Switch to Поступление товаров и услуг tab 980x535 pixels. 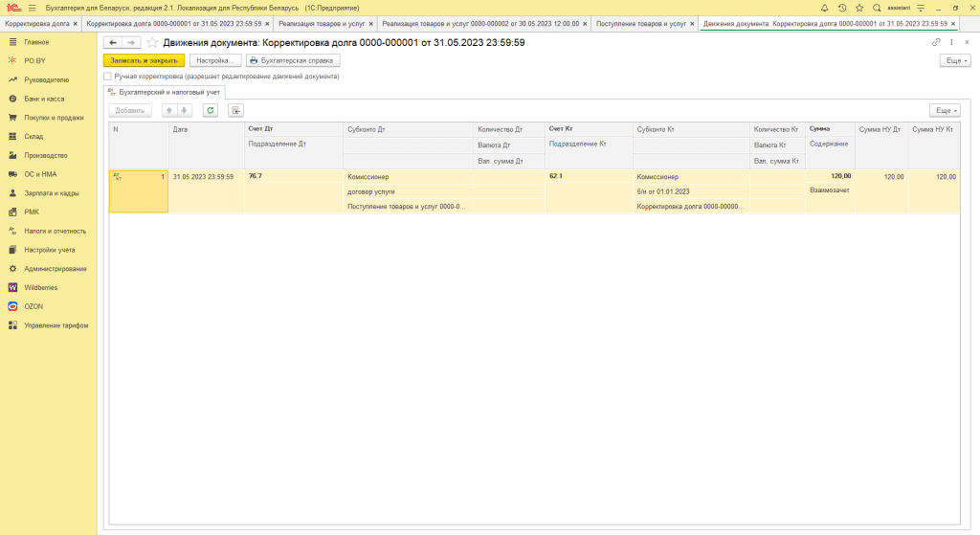coord(639,22)
